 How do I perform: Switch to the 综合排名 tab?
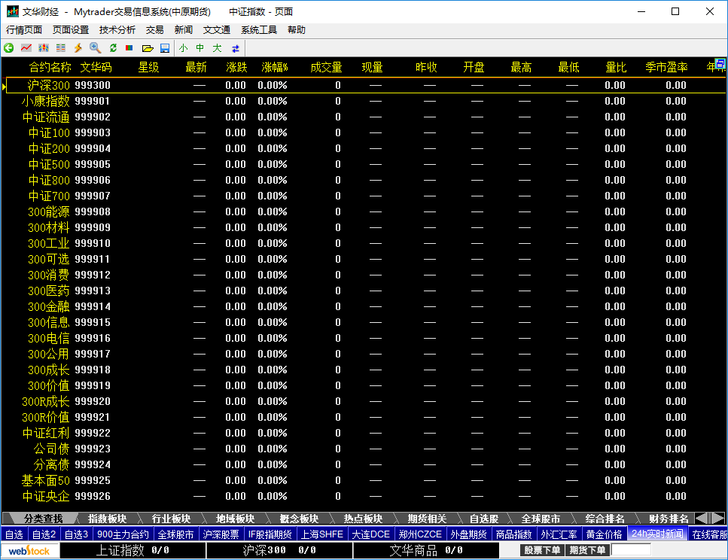tap(605, 519)
